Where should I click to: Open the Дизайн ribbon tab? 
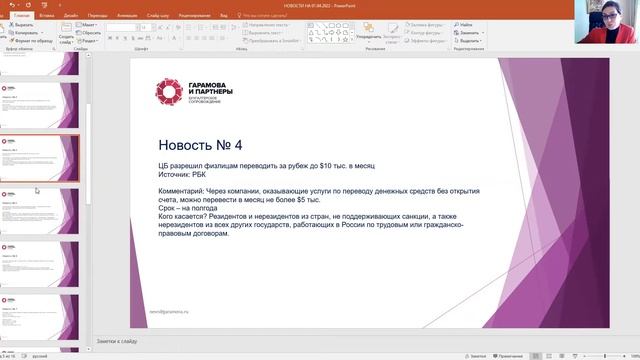(71, 16)
